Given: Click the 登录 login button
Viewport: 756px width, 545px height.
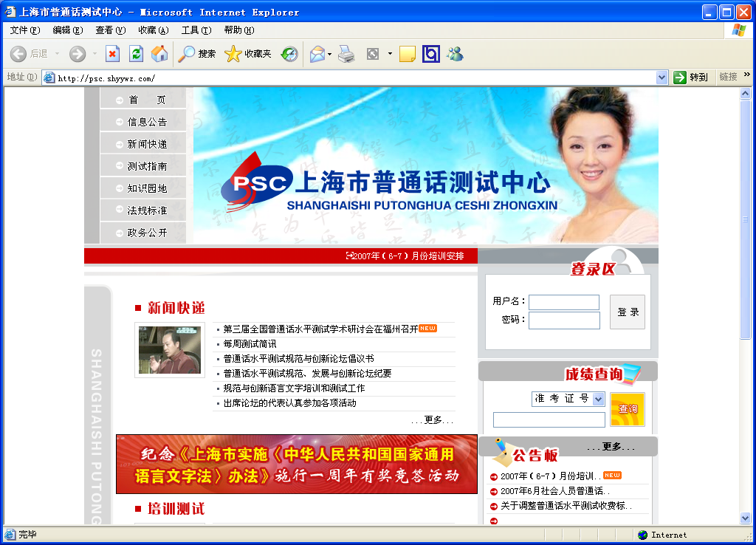Looking at the screenshot, I should pos(628,312).
